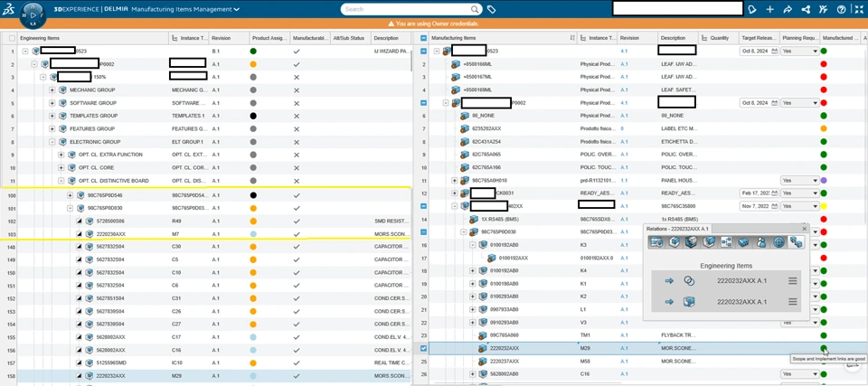Collapse OPT. CL. DISTINCTIVE BOARD node

(61, 181)
